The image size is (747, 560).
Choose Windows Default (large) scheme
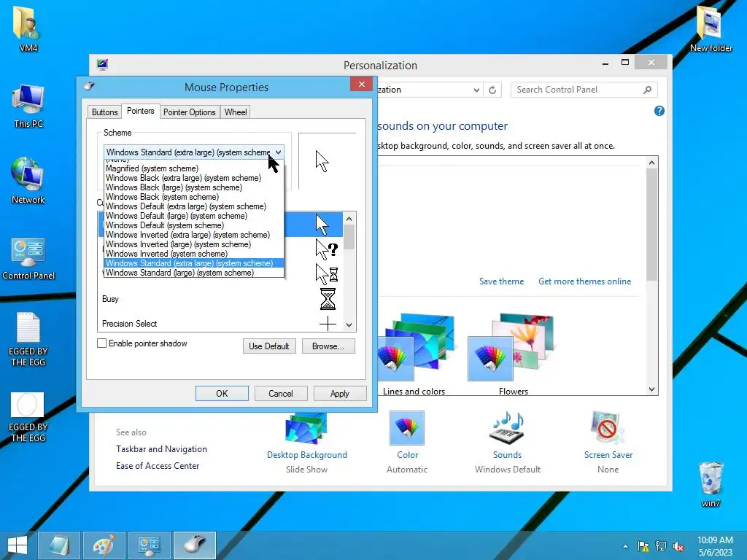[194, 216]
